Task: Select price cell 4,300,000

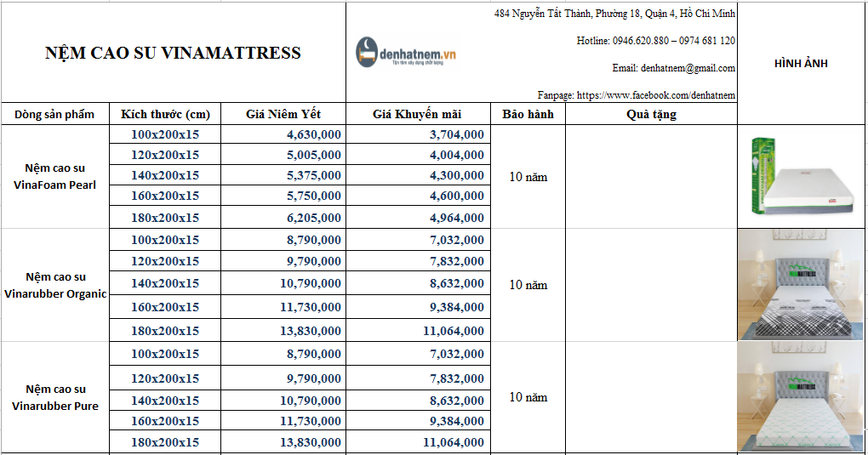Action: (418, 175)
